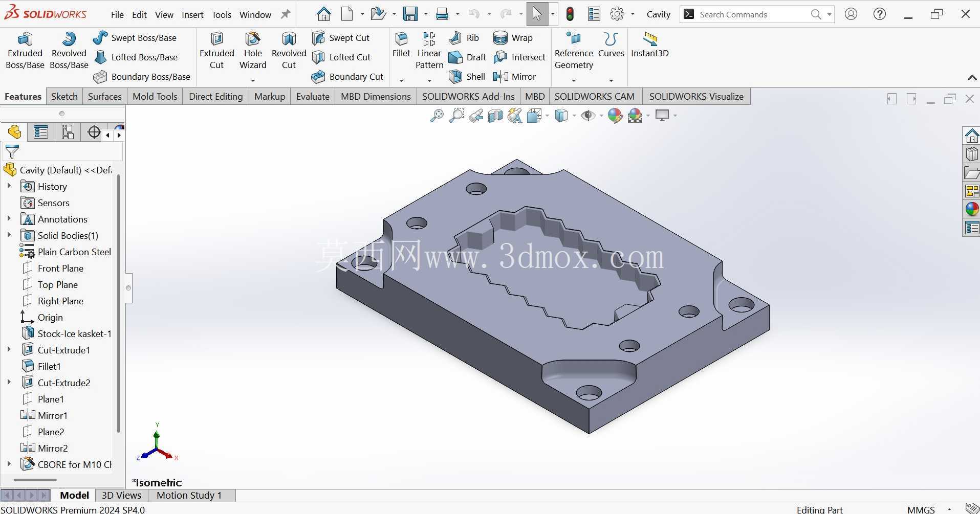Select the Revolved Cut tool

tap(289, 51)
